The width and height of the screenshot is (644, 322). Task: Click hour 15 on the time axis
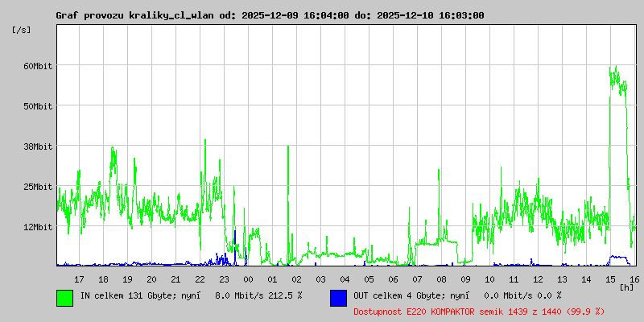(x=610, y=279)
